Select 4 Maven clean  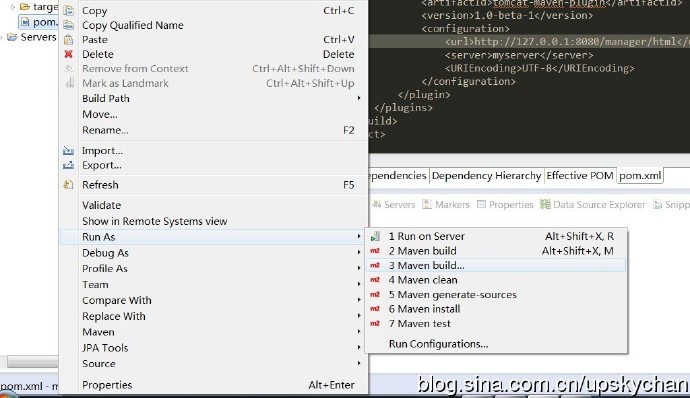(x=496, y=280)
